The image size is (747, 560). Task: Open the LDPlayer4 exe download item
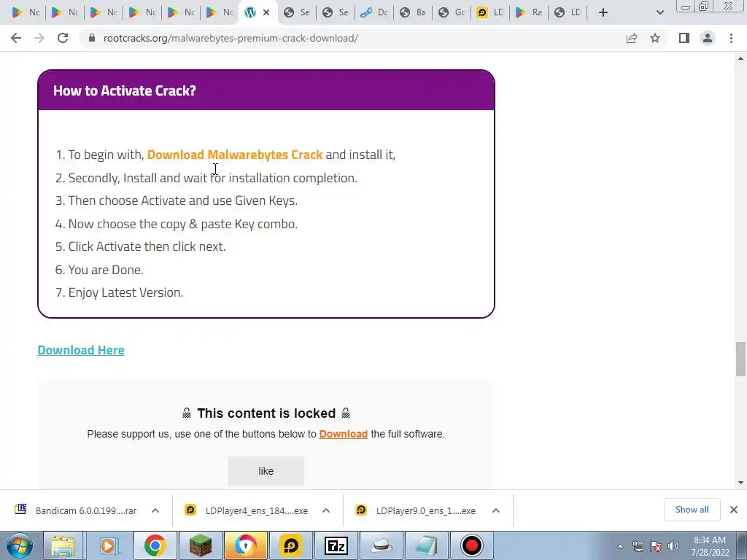coord(247,510)
